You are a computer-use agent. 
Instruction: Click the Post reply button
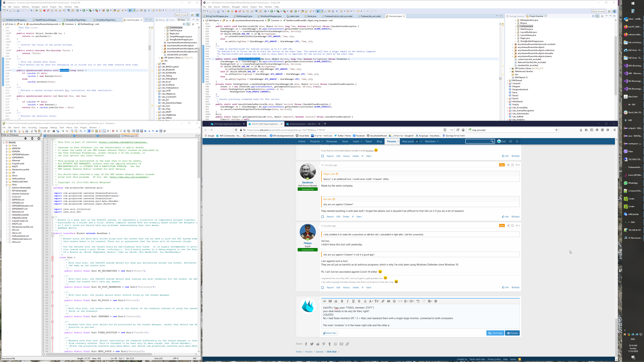point(495,333)
